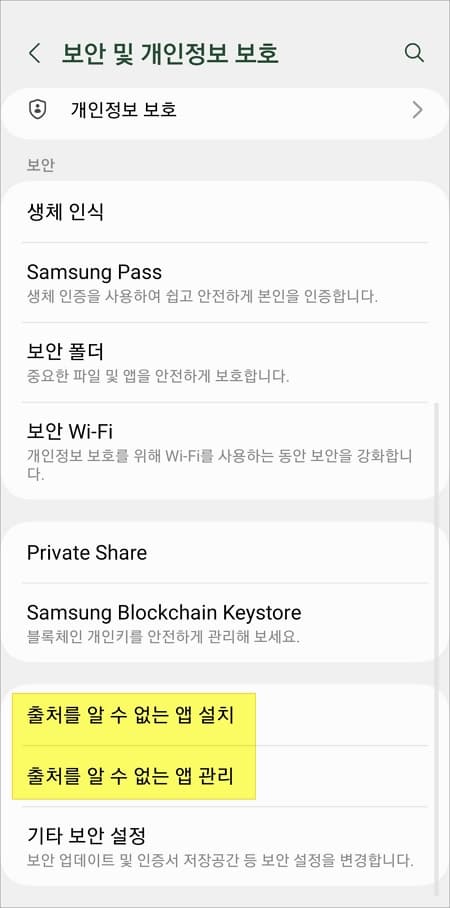
Task: Select the 보안 폴더 option
Action: [225, 363]
